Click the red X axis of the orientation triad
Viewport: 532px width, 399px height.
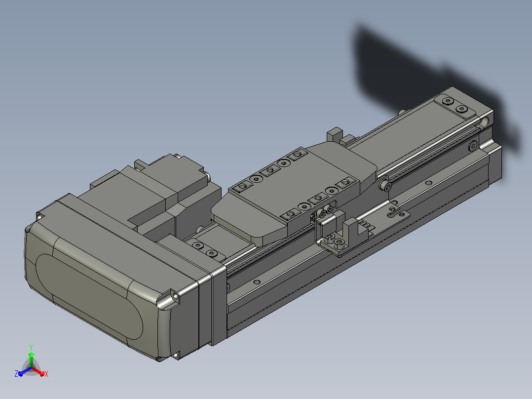tap(40, 372)
